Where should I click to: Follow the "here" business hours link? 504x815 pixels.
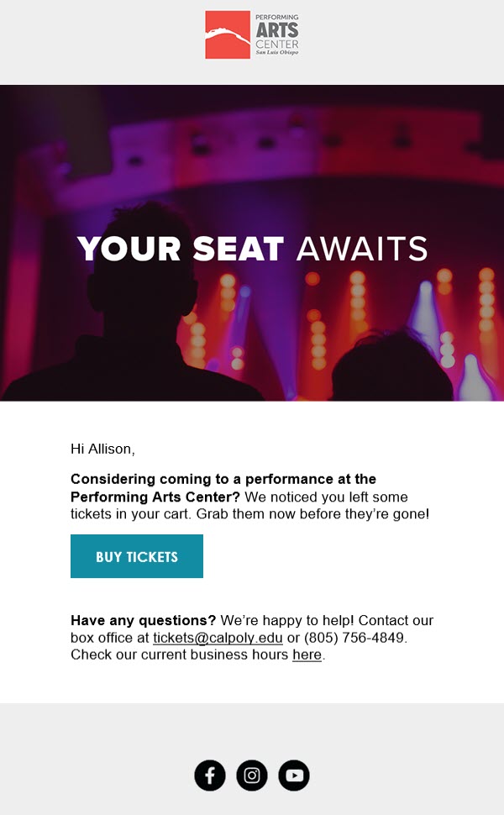[307, 655]
